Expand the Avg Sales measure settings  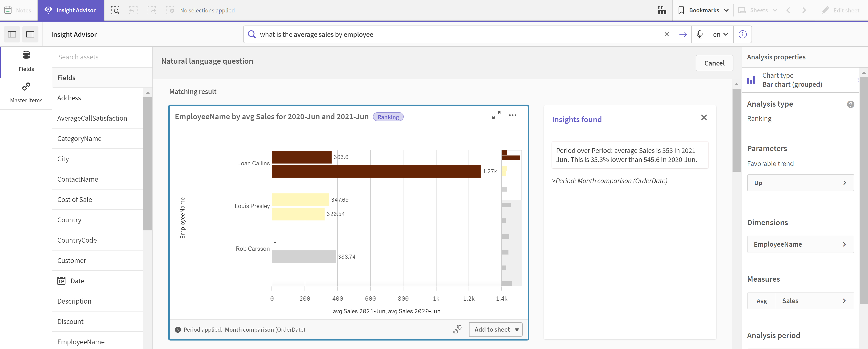(x=845, y=300)
